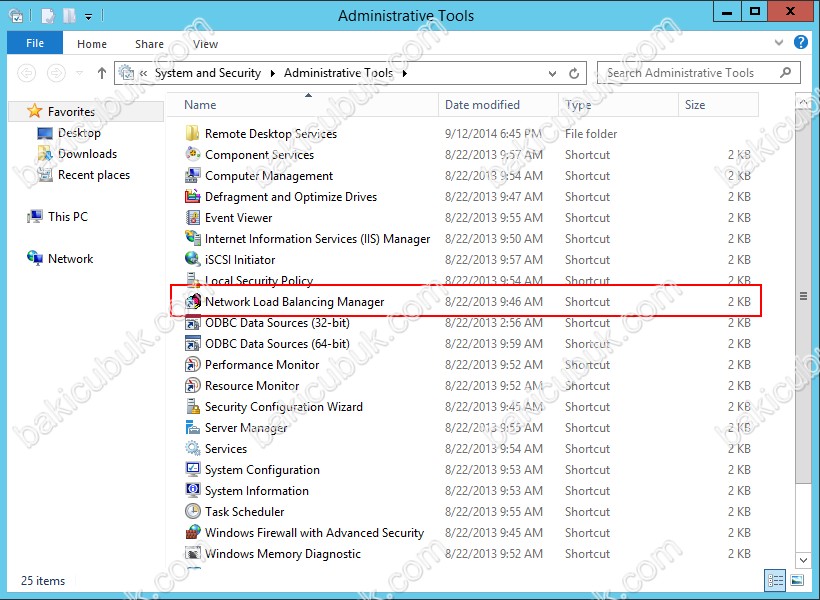Viewport: 820px width, 600px height.
Task: Click the Computer Management icon
Action: click(x=192, y=175)
